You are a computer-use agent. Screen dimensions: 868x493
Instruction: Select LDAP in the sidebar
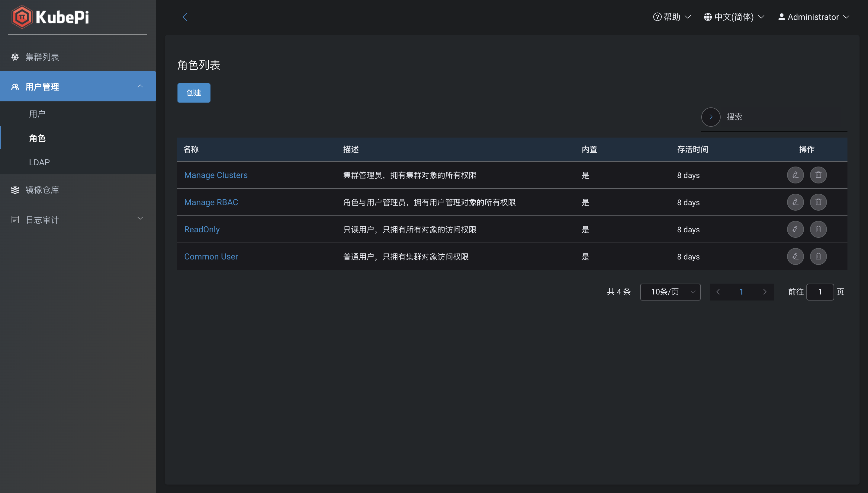pos(39,162)
